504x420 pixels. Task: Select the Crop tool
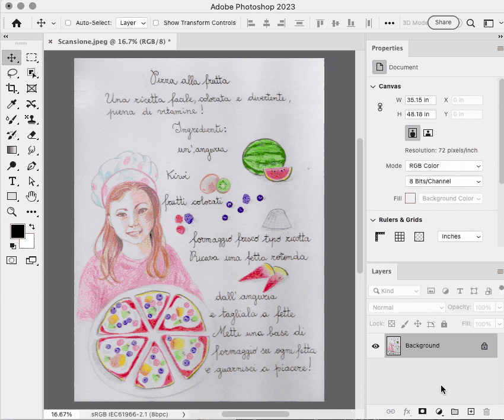pyautogui.click(x=12, y=88)
